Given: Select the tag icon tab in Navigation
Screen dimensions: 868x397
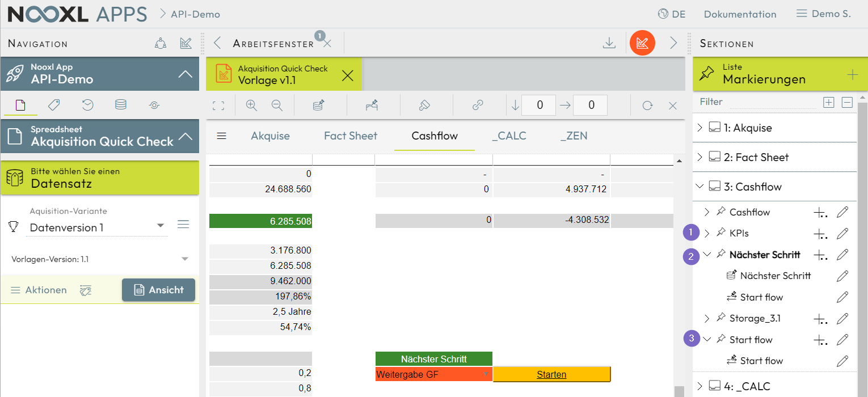Looking at the screenshot, I should pyautogui.click(x=54, y=105).
